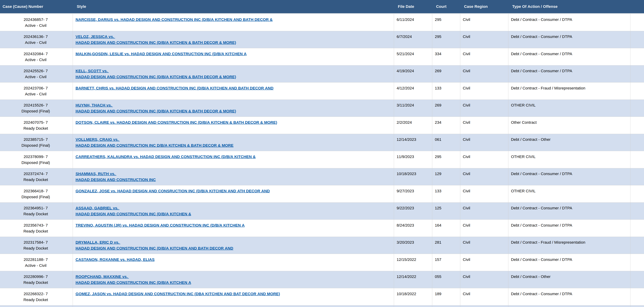The height and width of the screenshot is (307, 644).
Task: Open the GOMEZ, JASON case link
Action: tap(178, 294)
